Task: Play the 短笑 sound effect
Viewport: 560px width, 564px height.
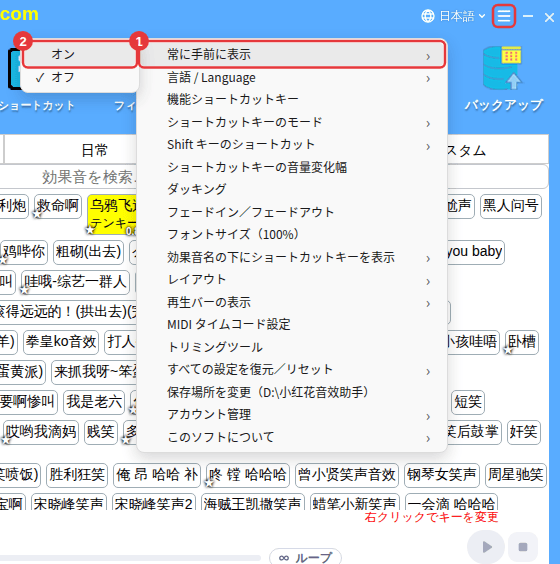Action: point(468,401)
